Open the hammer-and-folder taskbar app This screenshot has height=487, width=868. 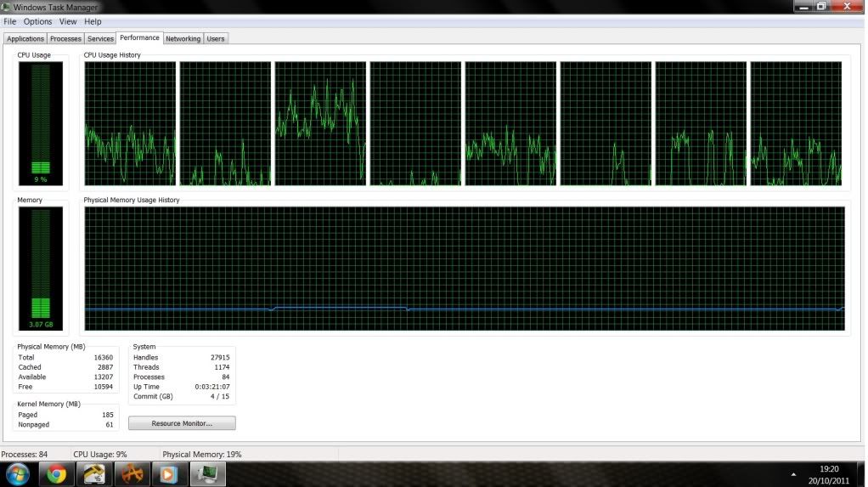point(94,475)
